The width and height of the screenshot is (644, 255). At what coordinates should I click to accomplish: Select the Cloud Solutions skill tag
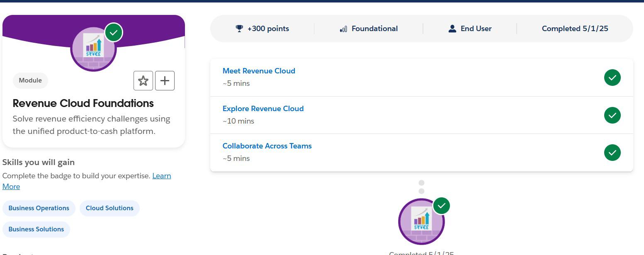click(109, 208)
